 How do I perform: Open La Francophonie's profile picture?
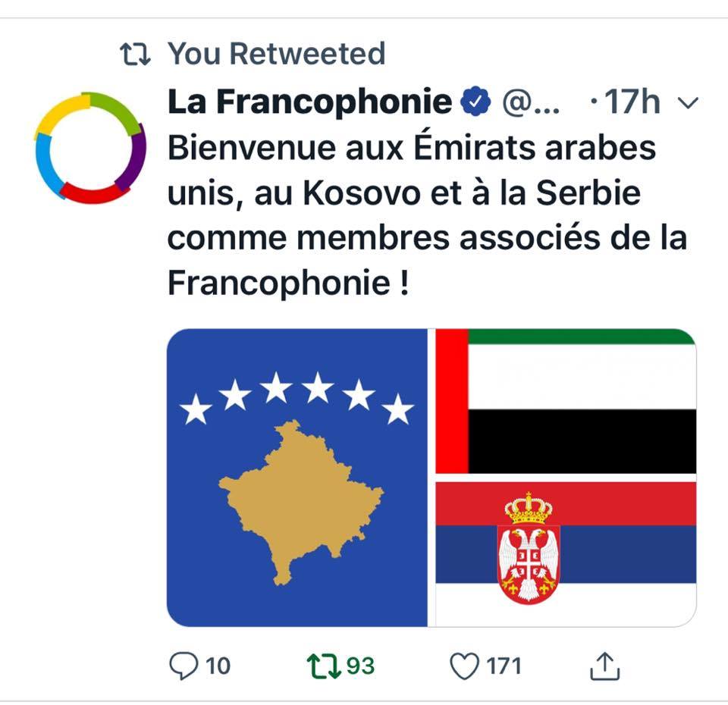pos(89,147)
